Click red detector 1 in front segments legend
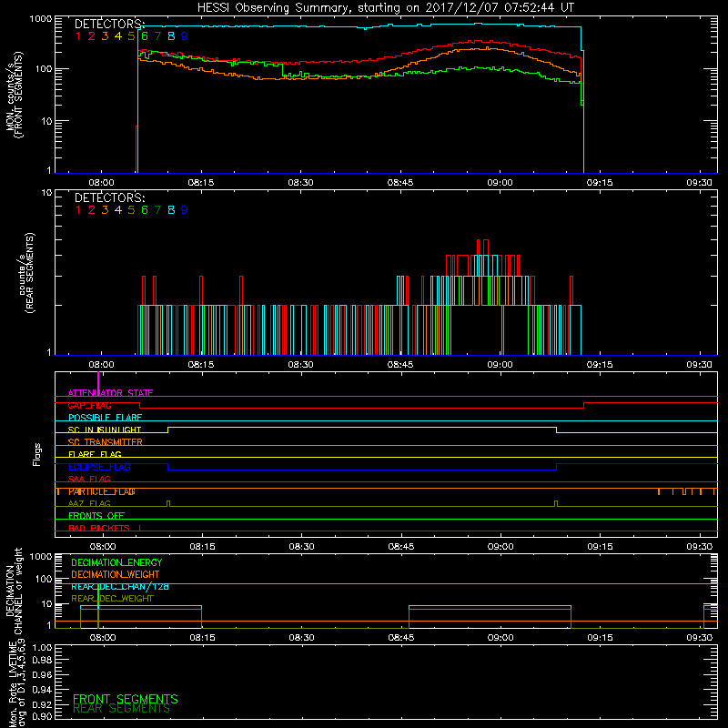The image size is (728, 728). tap(78, 36)
